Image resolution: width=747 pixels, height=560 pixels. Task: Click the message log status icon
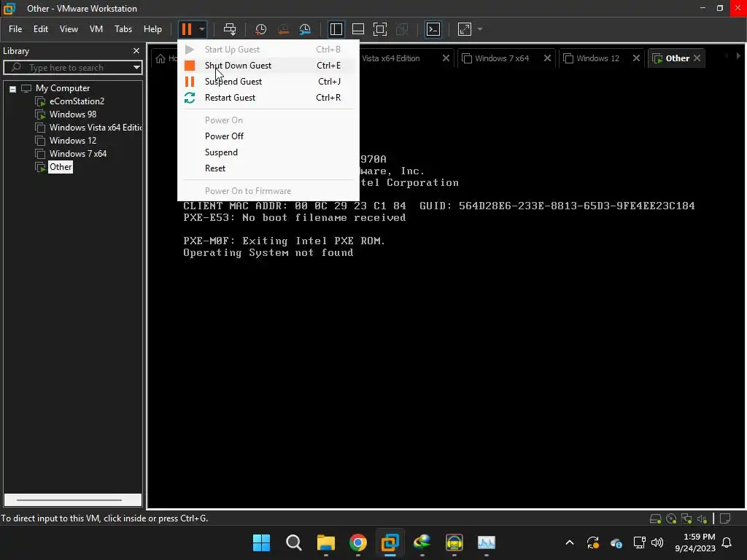[x=725, y=518]
